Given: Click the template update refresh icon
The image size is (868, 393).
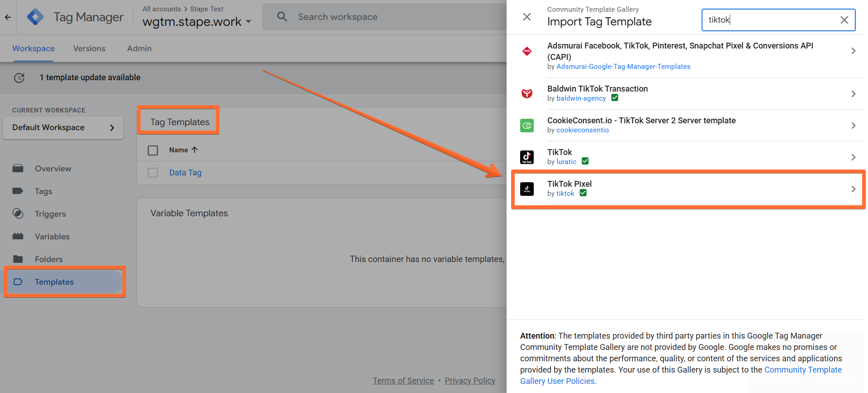Looking at the screenshot, I should [19, 78].
